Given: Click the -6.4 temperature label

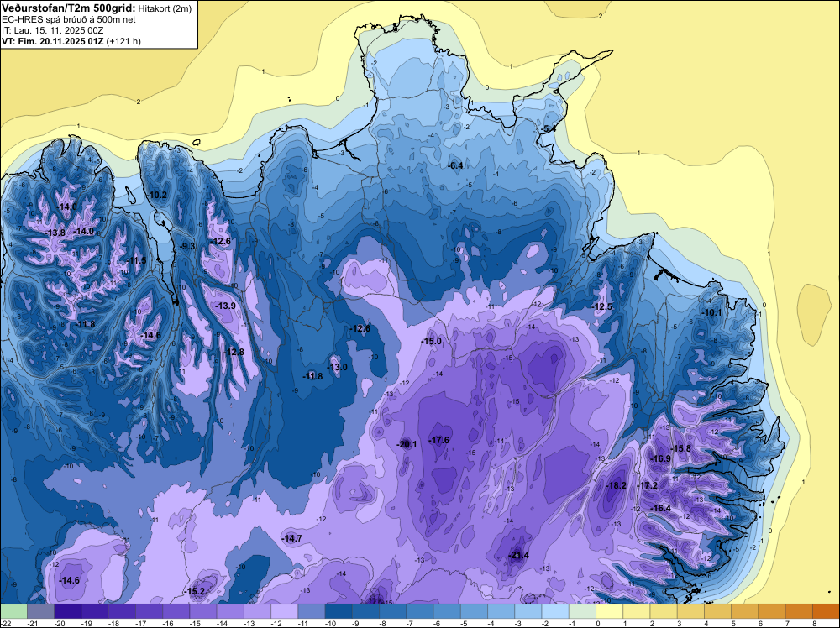Looking at the screenshot, I should click(x=454, y=166).
